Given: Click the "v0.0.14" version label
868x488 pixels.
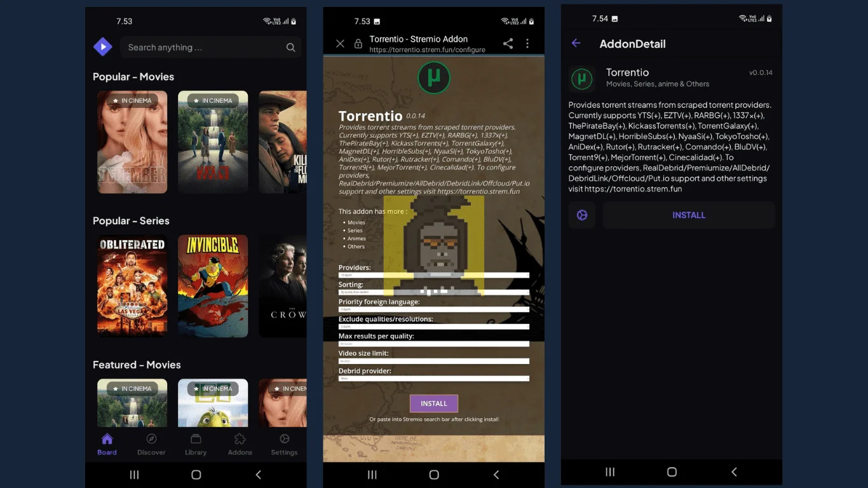Looking at the screenshot, I should point(761,72).
